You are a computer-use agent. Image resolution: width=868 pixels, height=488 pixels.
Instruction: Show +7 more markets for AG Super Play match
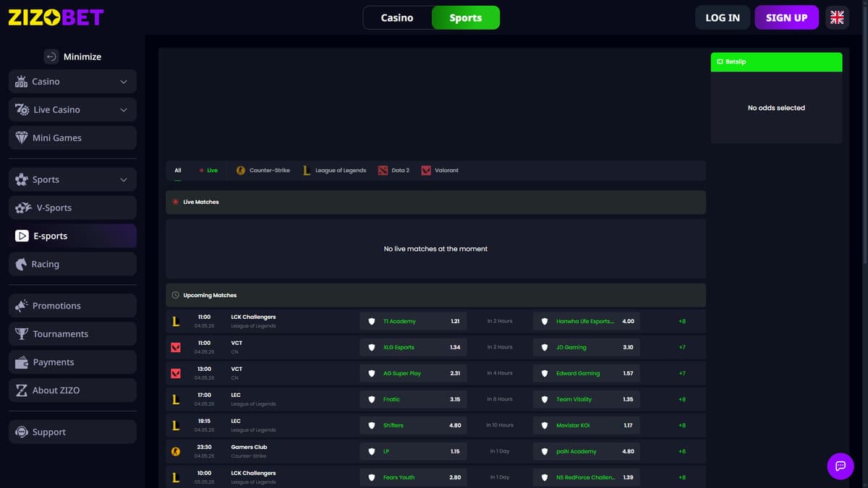(x=682, y=373)
